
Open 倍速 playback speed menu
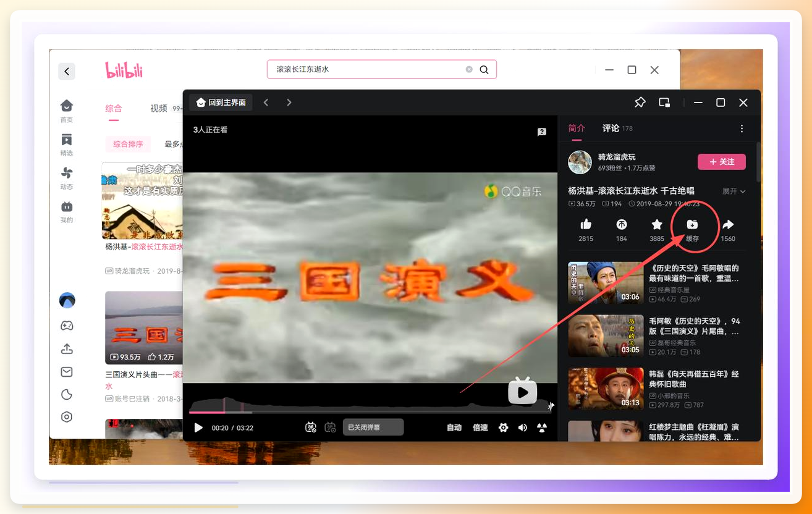(480, 428)
